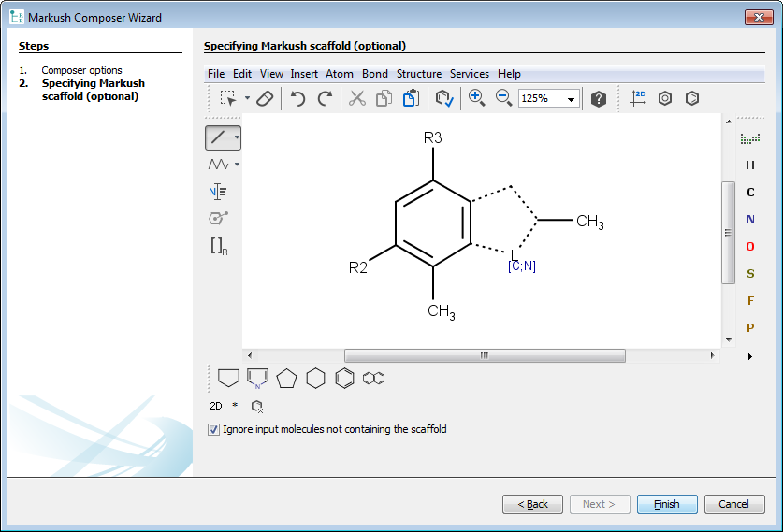783x532 pixels.
Task: Open the Structure menu
Action: (x=418, y=74)
